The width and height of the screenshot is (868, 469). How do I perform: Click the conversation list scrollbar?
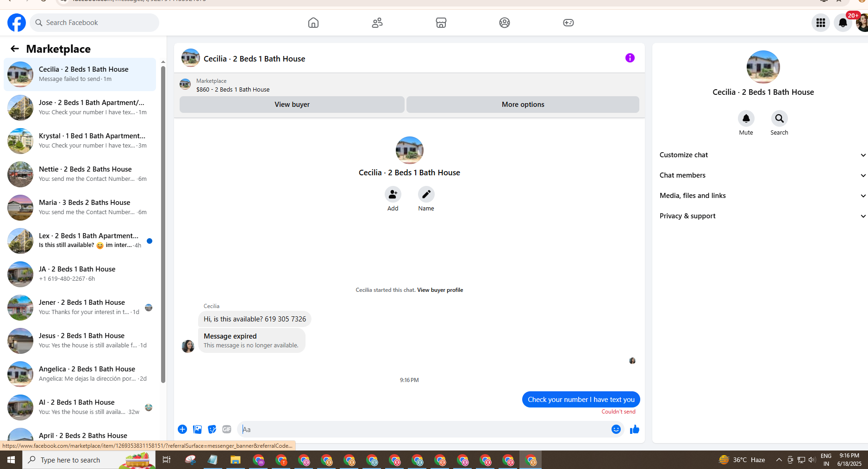[x=163, y=224]
